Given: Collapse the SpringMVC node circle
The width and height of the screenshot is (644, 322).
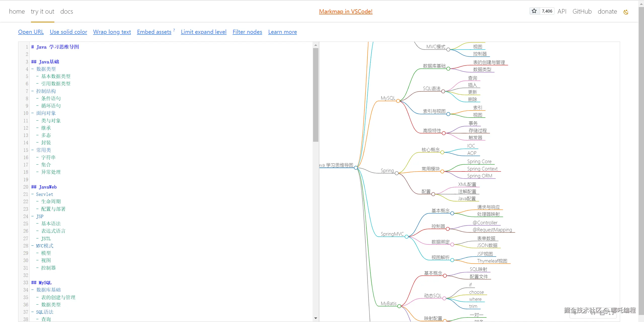Looking at the screenshot, I should tap(406, 237).
